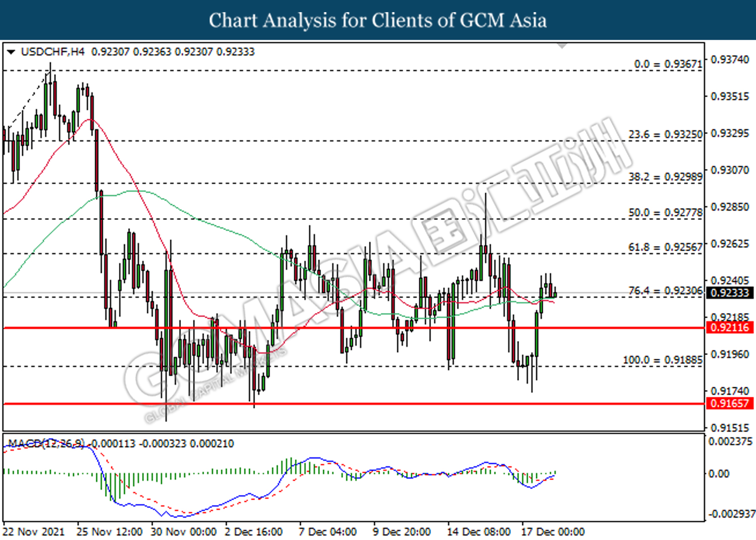Click the 0.91515 price axis value
This screenshot has width=756, height=540.
pyautogui.click(x=730, y=428)
